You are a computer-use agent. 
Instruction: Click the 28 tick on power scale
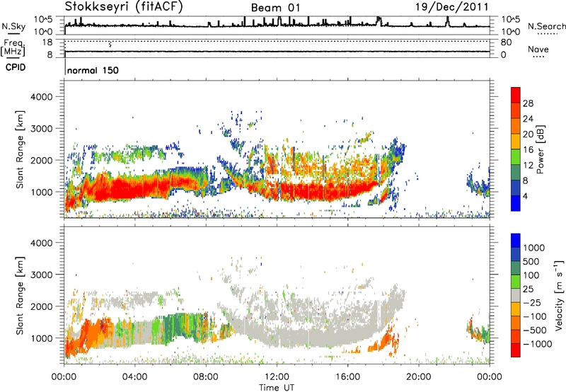tap(528, 103)
